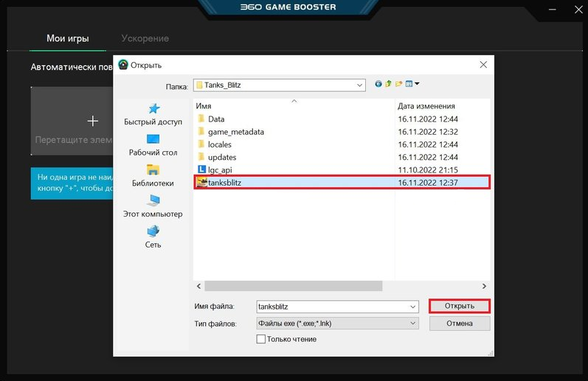Click date 16.11.2022 12:32 of game_metadata
588x381 pixels.
tap(428, 132)
